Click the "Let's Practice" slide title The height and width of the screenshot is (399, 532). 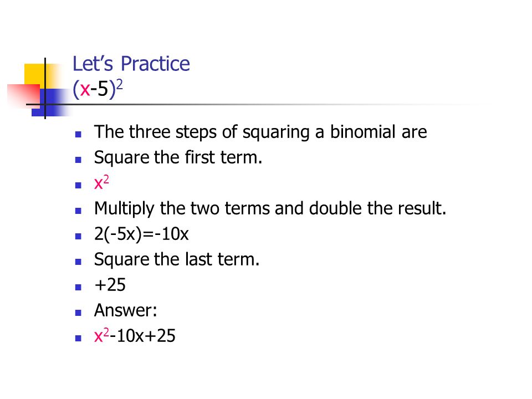pos(131,64)
